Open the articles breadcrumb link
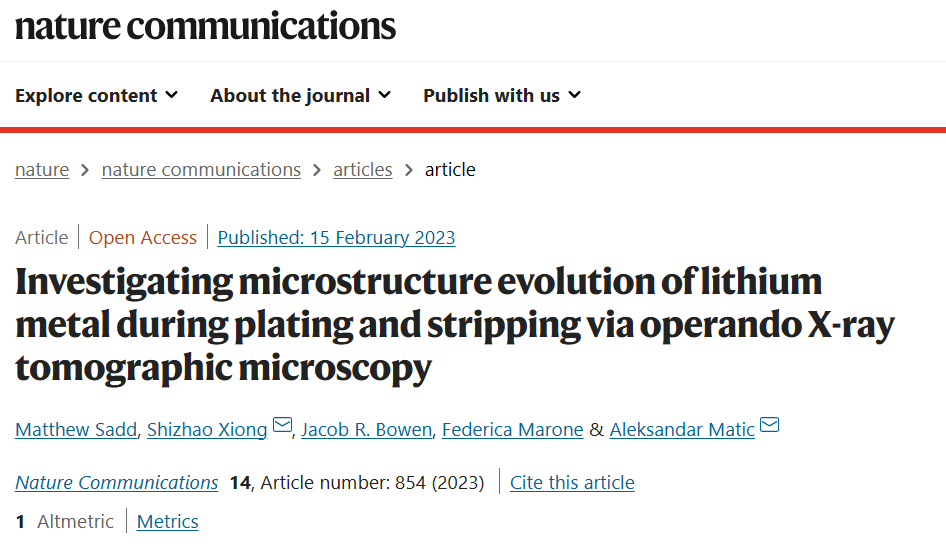This screenshot has width=946, height=549. point(363,170)
